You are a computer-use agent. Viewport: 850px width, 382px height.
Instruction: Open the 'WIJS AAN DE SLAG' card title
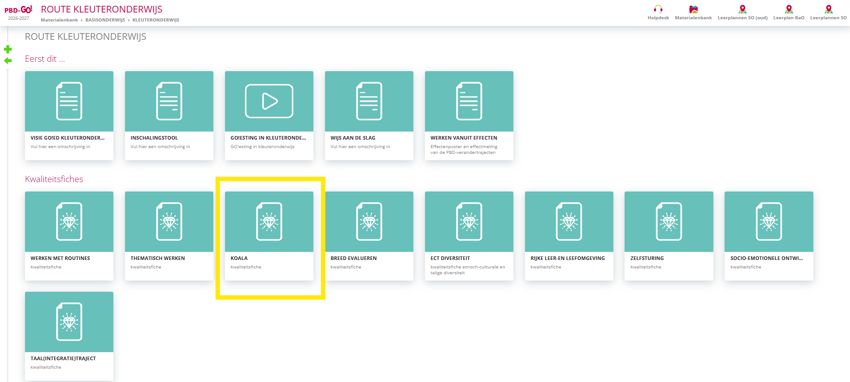tap(353, 138)
